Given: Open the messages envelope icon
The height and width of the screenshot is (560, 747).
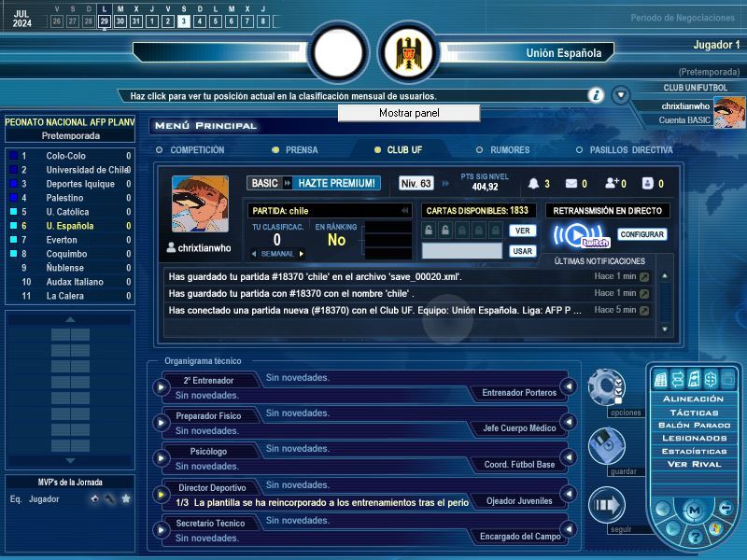Looking at the screenshot, I should [571, 184].
